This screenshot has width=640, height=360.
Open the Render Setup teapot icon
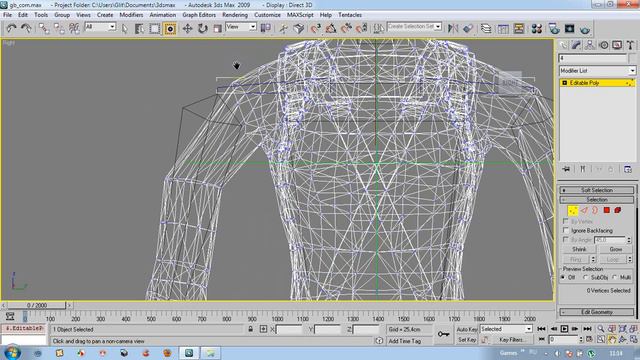554,28
